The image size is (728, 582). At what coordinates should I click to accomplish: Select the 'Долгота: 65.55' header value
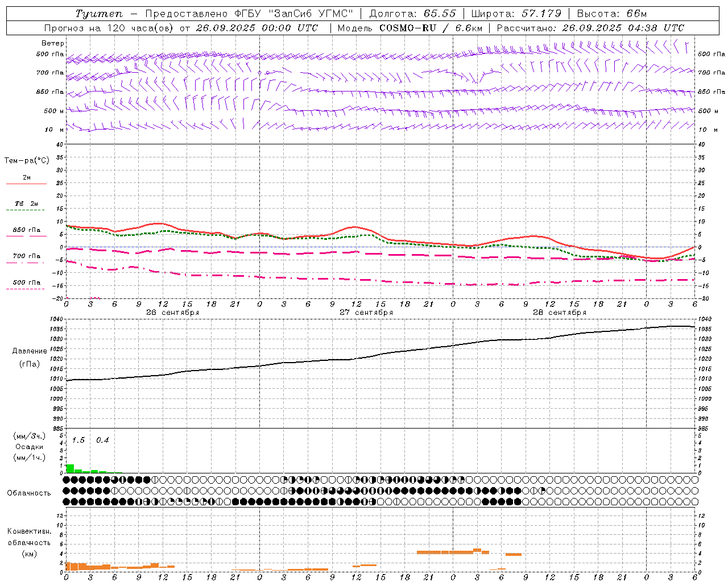click(413, 14)
